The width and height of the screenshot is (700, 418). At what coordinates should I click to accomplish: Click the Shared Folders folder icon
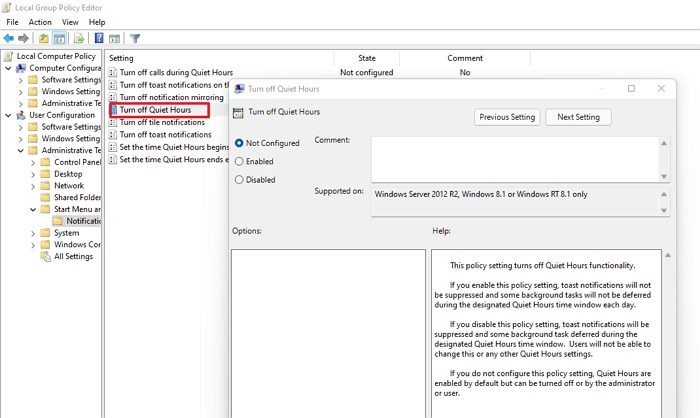46,197
